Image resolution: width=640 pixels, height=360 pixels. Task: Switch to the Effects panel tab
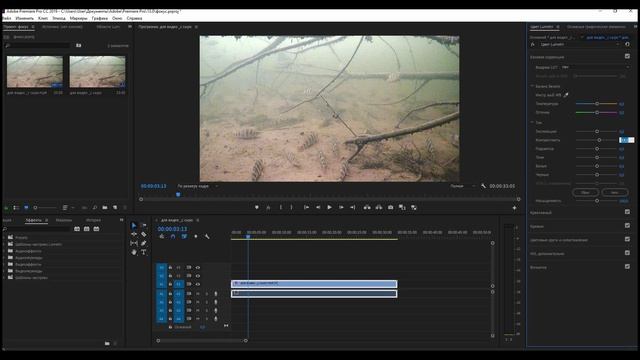[33, 220]
